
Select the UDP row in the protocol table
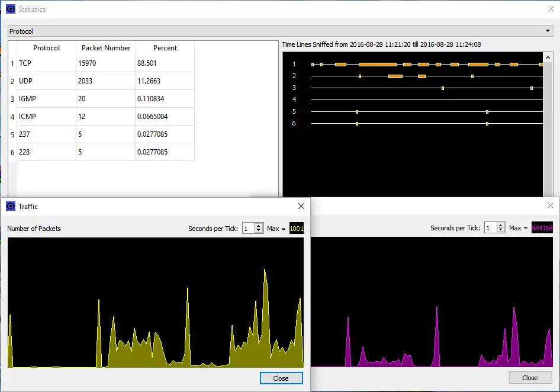tap(46, 81)
